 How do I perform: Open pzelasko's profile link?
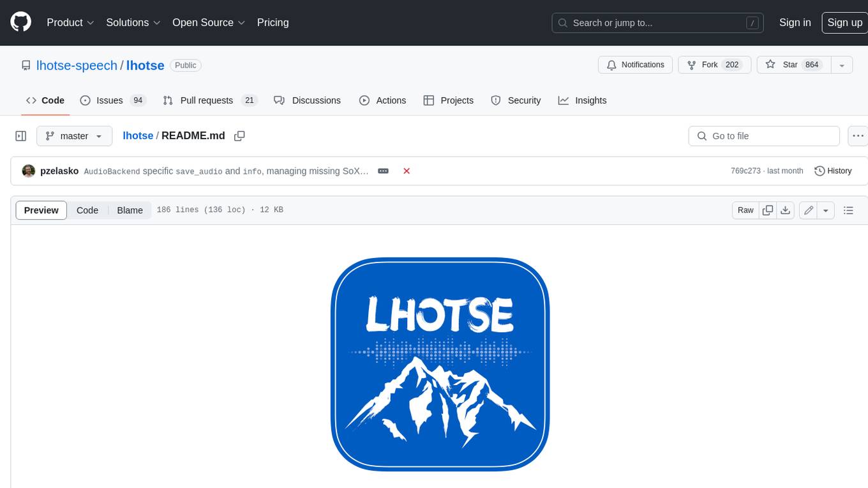click(x=59, y=171)
